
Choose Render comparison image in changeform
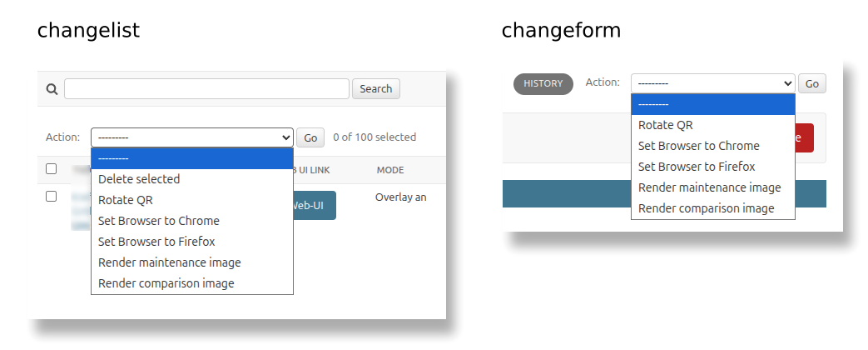707,208
